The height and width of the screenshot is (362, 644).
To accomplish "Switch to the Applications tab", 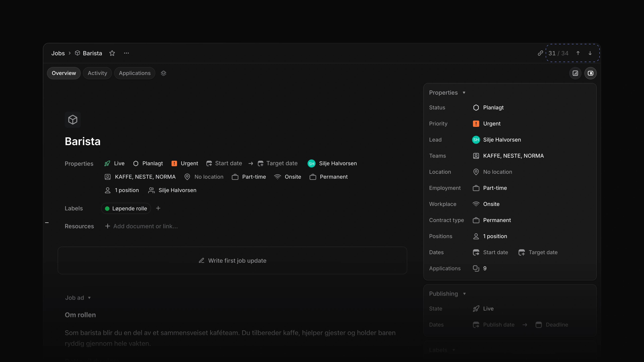I will 135,73.
